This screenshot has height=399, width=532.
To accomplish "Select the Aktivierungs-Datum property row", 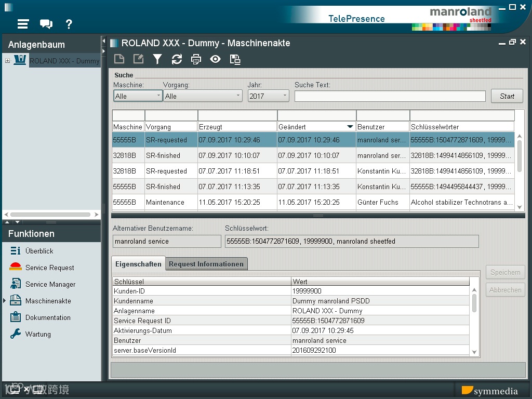I will [x=291, y=330].
